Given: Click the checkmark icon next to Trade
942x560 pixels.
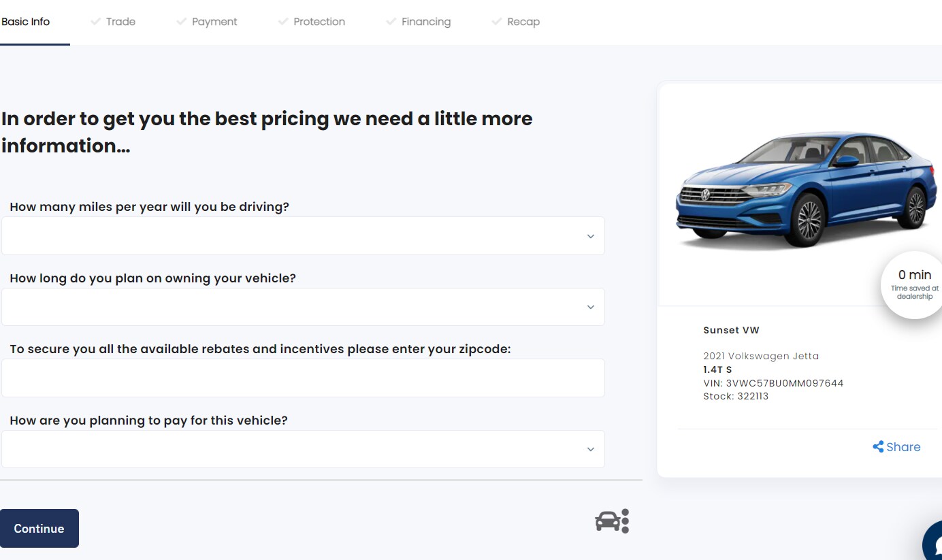Looking at the screenshot, I should [95, 22].
